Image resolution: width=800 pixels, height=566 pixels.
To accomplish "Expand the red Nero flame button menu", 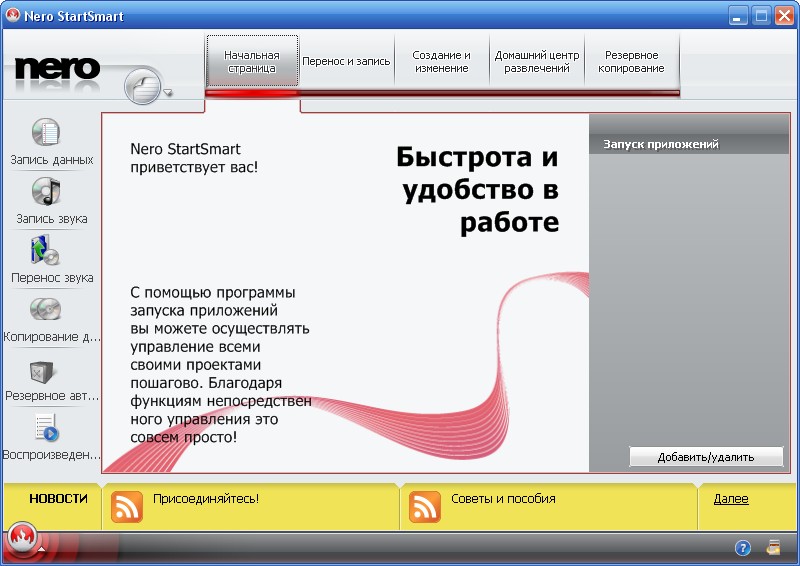I will (21, 540).
